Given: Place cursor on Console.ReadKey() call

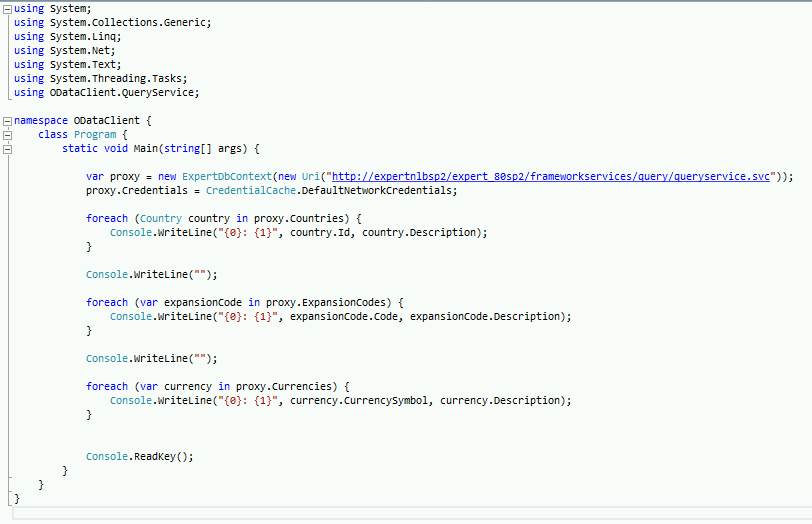Looking at the screenshot, I should click(x=139, y=456).
